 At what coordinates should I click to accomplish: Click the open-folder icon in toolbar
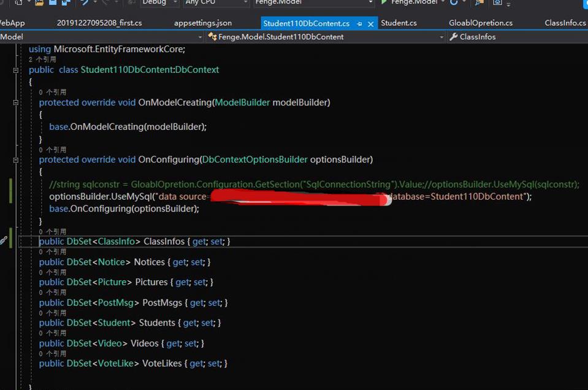(x=39, y=2)
